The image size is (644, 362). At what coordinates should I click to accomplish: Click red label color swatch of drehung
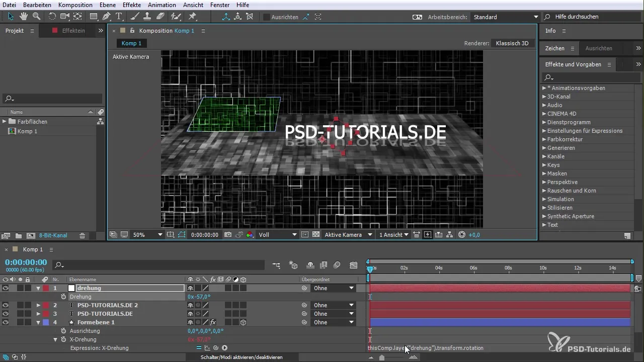[x=46, y=288]
